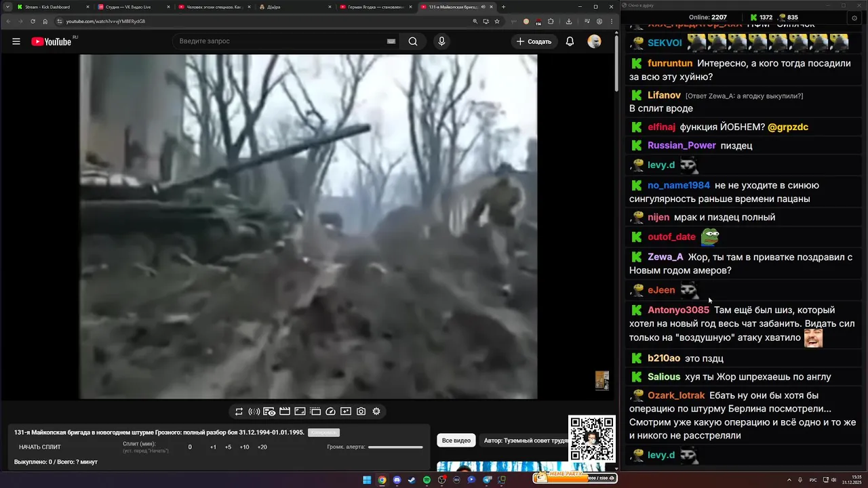Click the loop icon under the video
The image size is (868, 488).
[x=239, y=411]
